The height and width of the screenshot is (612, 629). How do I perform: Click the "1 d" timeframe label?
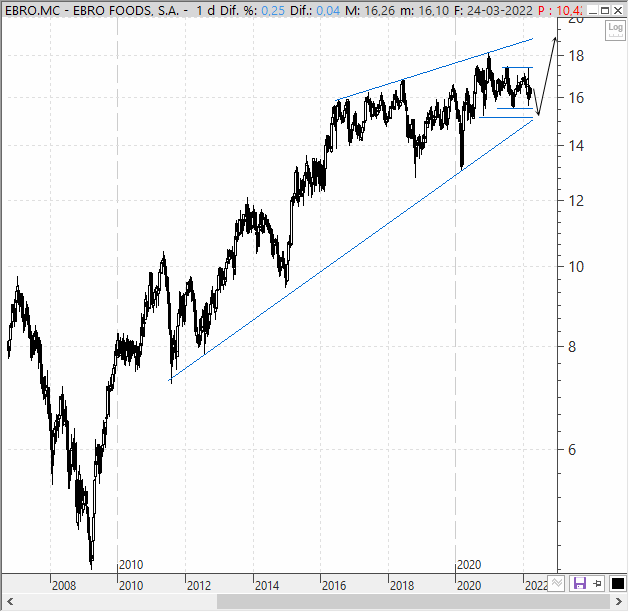point(205,11)
